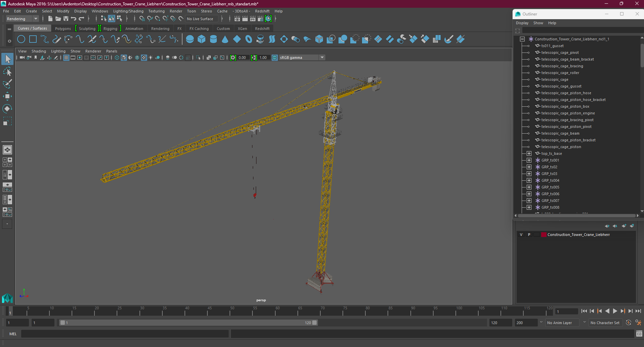Open the Rendering menu set dropdown
Screen dimensions: 644x347
22,19
